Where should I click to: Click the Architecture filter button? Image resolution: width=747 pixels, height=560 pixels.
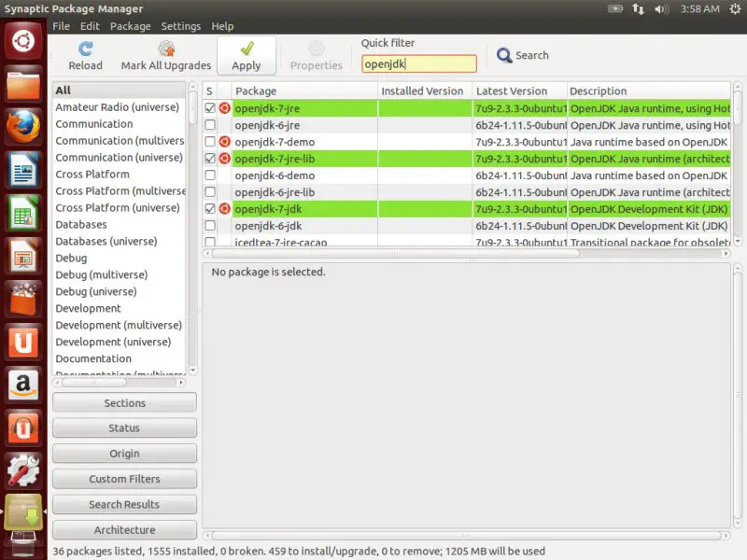(x=124, y=530)
